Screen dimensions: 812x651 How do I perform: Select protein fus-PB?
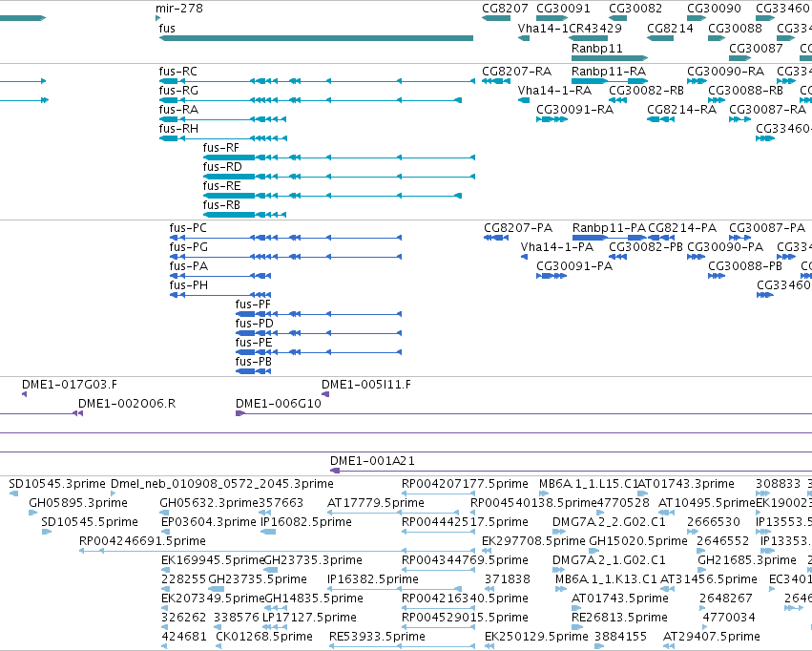253,372
